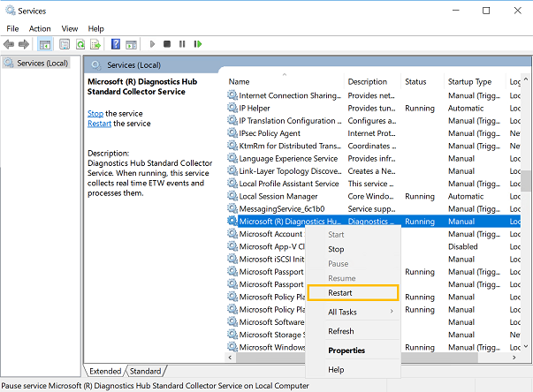Sort by Startup Type column header
This screenshot has height=392, width=533.
[469, 81]
